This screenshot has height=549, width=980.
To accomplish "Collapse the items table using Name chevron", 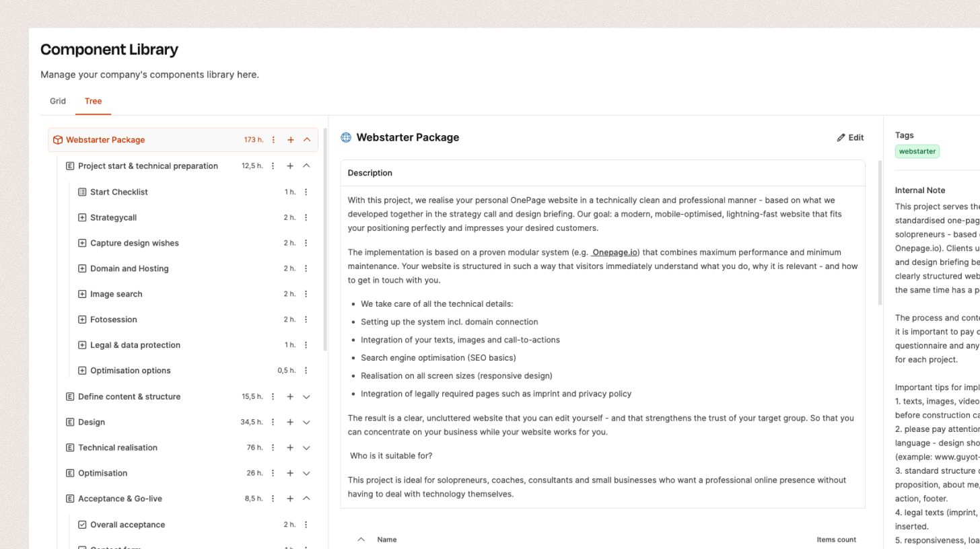I will 361,539.
